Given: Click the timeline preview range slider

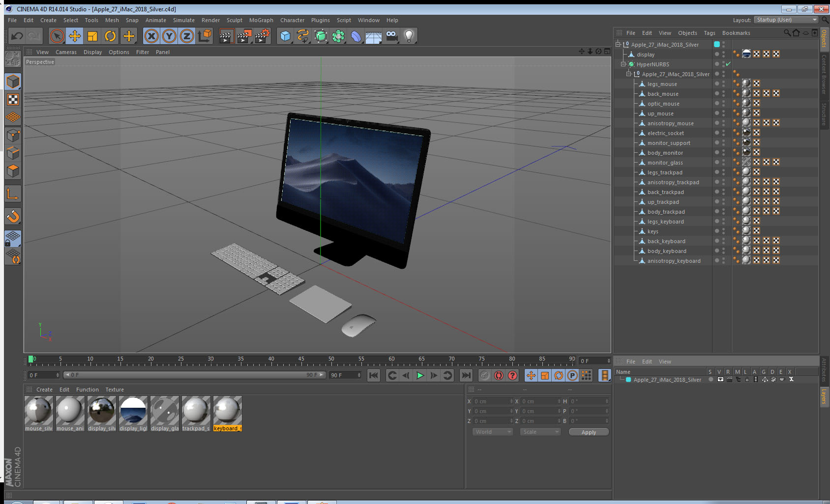Looking at the screenshot, I should [x=195, y=375].
